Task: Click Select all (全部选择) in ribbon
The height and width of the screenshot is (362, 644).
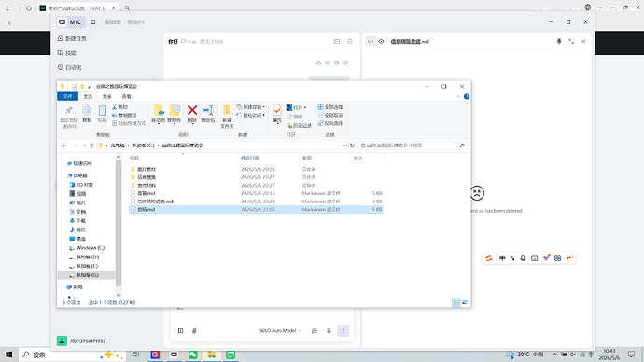Action: click(x=330, y=107)
